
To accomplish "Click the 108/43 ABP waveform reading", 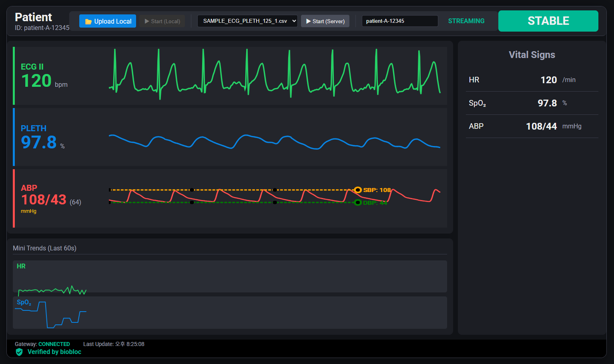I will pyautogui.click(x=44, y=200).
